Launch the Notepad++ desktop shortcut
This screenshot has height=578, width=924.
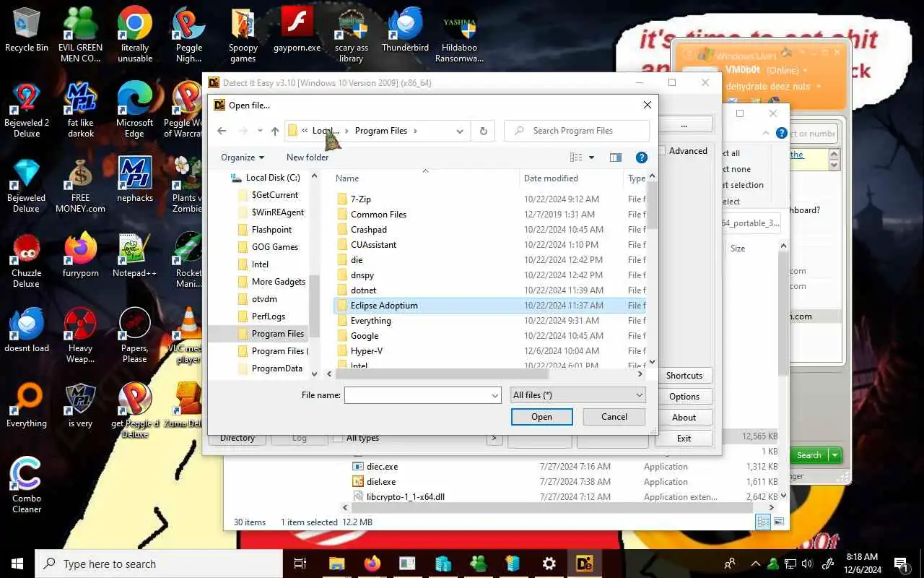tap(135, 254)
